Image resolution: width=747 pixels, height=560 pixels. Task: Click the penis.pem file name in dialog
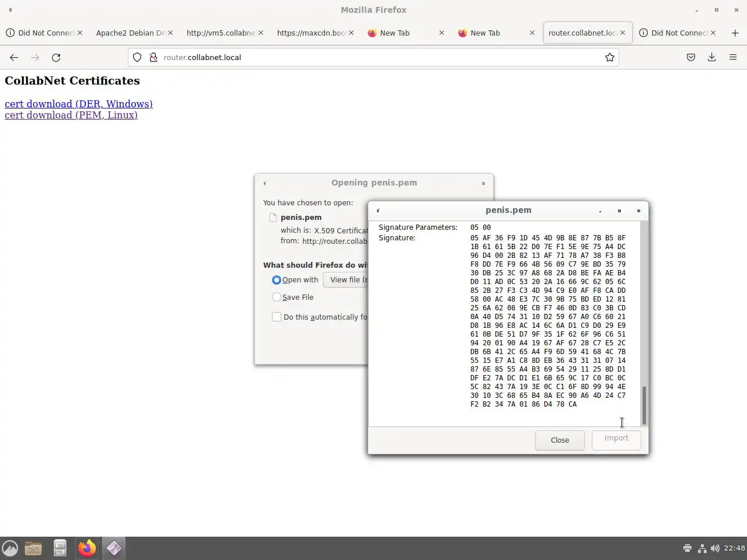[x=301, y=217]
